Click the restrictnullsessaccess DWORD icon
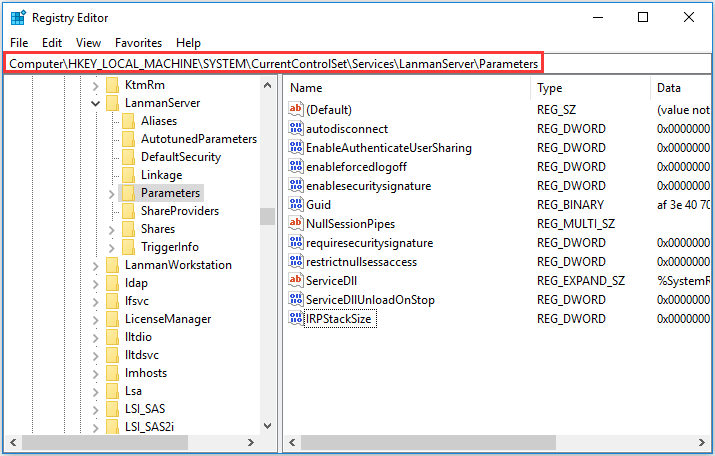 295,262
